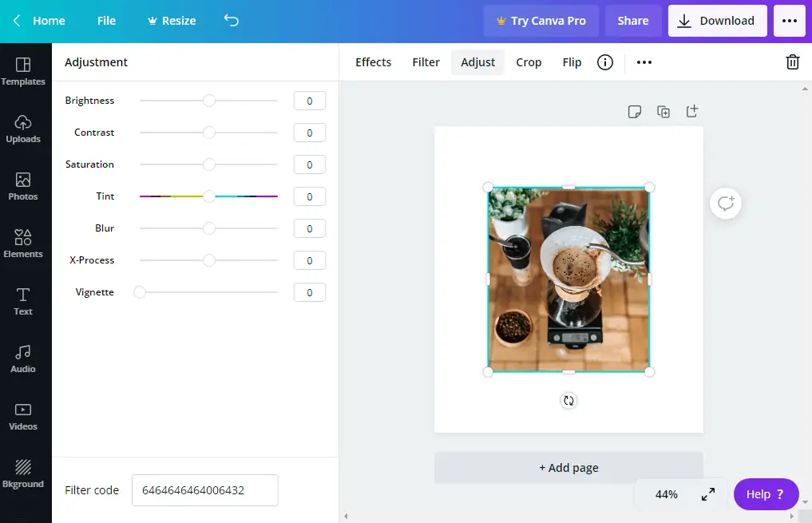Click the undo arrow icon

(x=232, y=21)
